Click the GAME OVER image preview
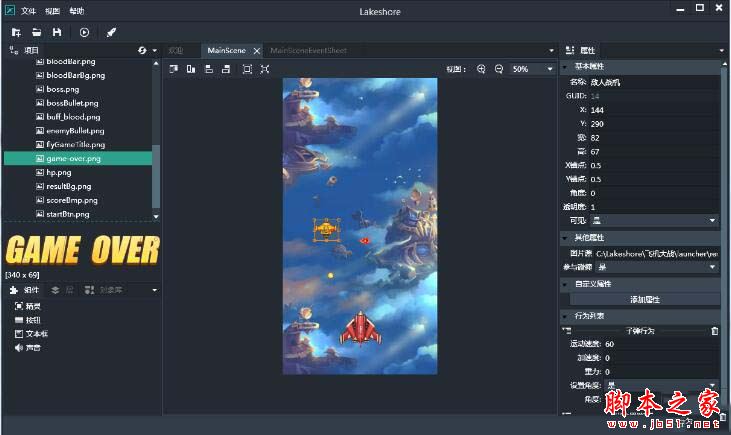This screenshot has width=731, height=435. coord(83,250)
